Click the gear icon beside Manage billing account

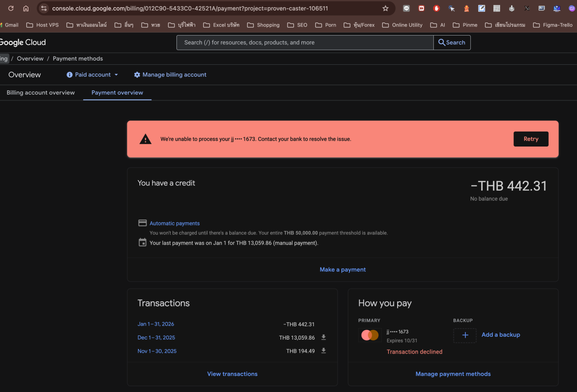tap(137, 75)
